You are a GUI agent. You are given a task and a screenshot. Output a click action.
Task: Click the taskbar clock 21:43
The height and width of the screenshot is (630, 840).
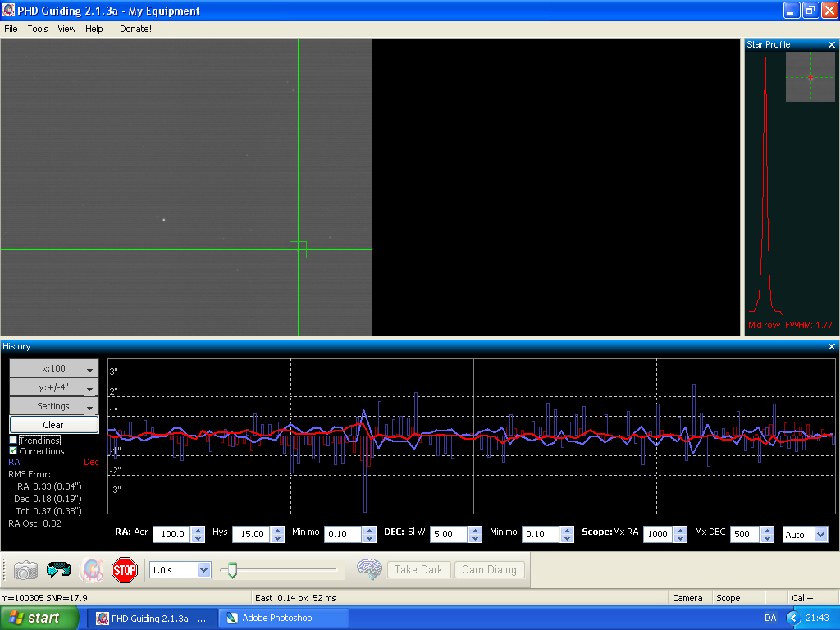point(817,618)
